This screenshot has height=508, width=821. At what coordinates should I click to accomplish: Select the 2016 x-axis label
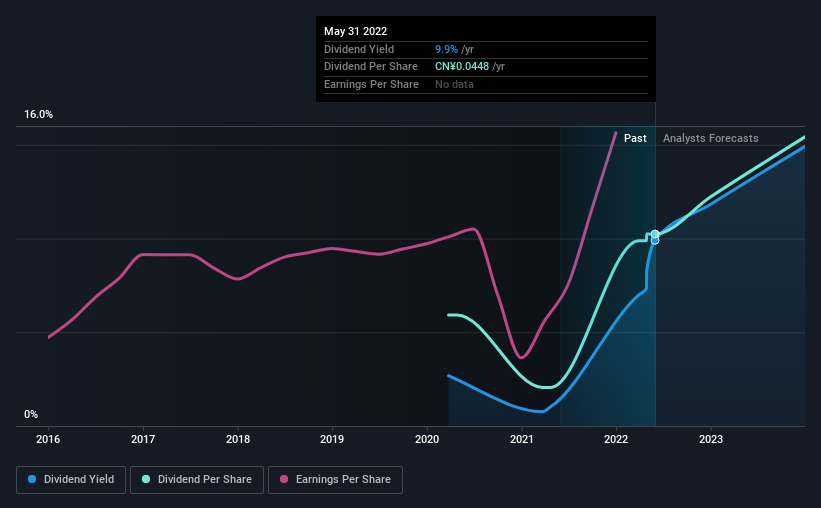point(48,439)
